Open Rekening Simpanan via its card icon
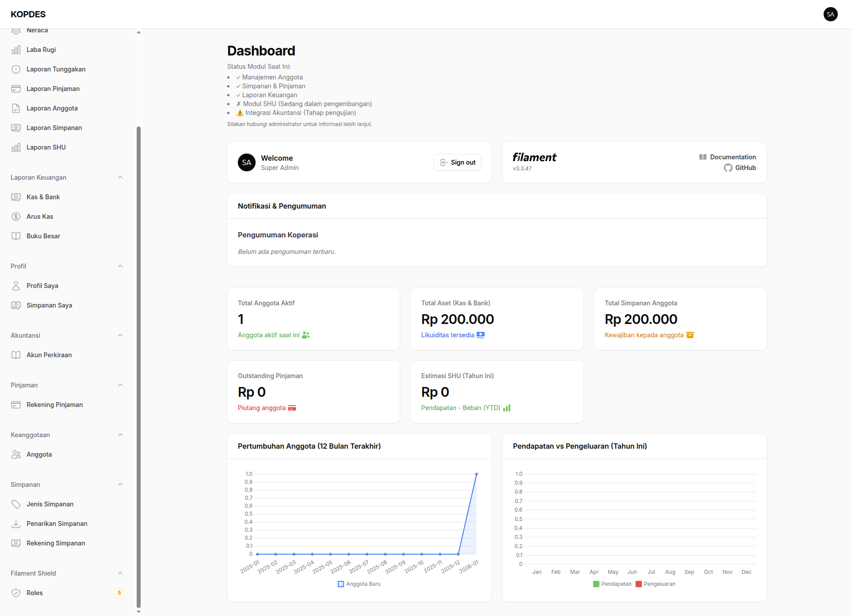The image size is (852, 616). click(16, 543)
